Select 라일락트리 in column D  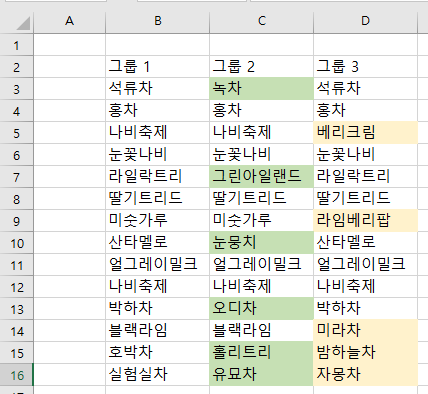pyautogui.click(x=365, y=177)
